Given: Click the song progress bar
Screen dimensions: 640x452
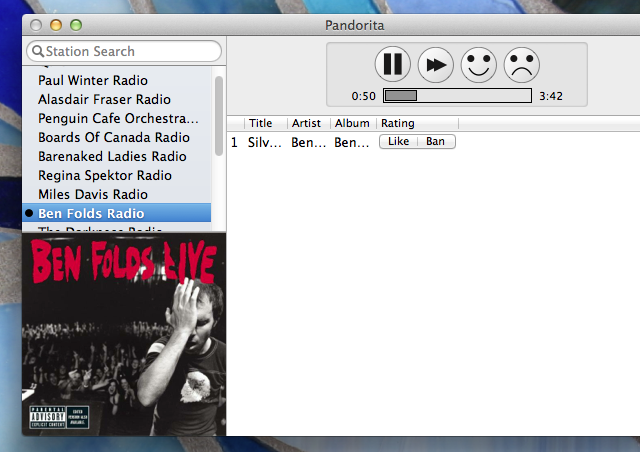Looking at the screenshot, I should coord(457,96).
